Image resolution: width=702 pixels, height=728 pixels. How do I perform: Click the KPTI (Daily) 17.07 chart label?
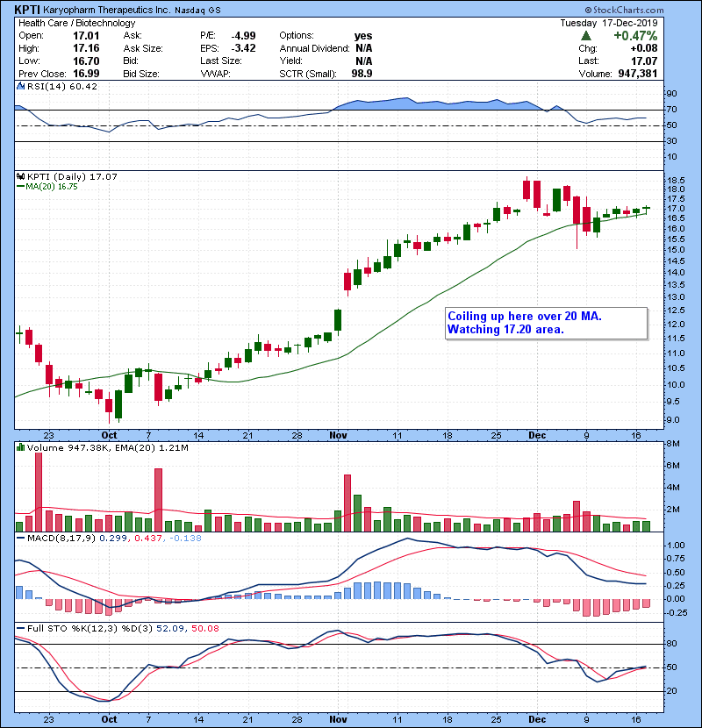pos(72,177)
